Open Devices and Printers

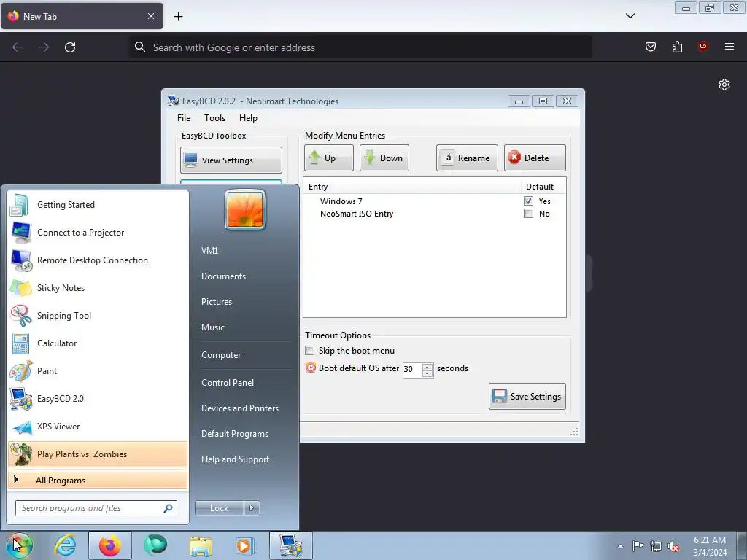pyautogui.click(x=239, y=408)
